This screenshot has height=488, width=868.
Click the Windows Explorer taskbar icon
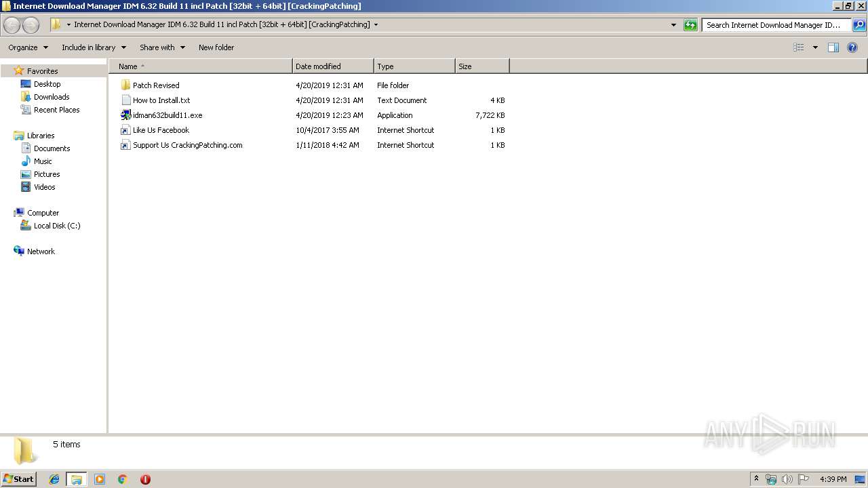pyautogui.click(x=77, y=479)
